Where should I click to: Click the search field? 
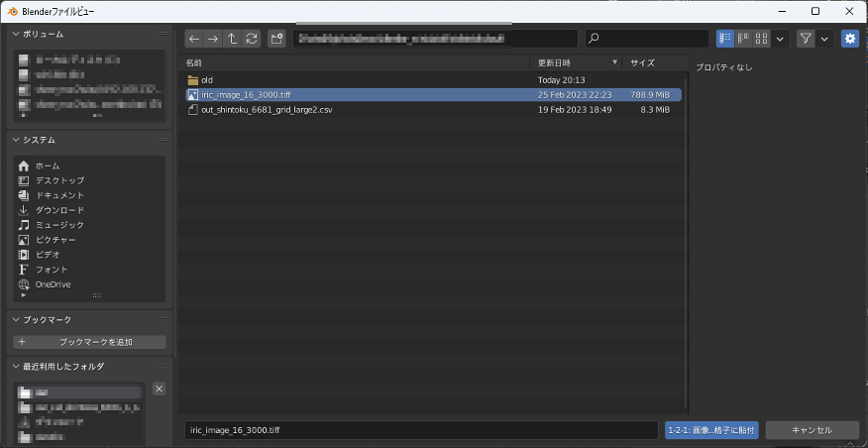[647, 39]
